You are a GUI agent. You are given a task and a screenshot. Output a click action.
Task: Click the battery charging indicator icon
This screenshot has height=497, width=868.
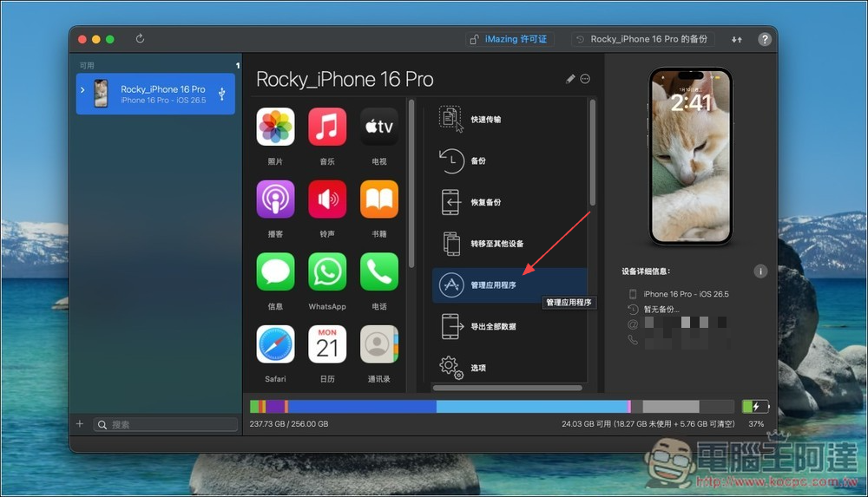click(x=756, y=407)
